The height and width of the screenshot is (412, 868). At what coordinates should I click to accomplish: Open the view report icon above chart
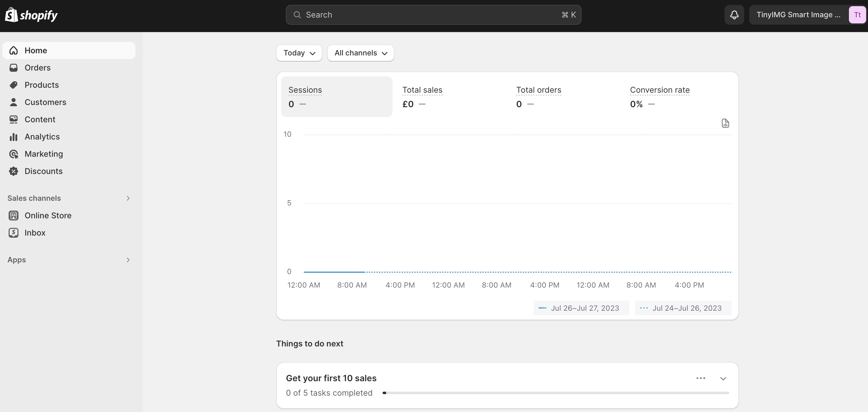tap(725, 123)
